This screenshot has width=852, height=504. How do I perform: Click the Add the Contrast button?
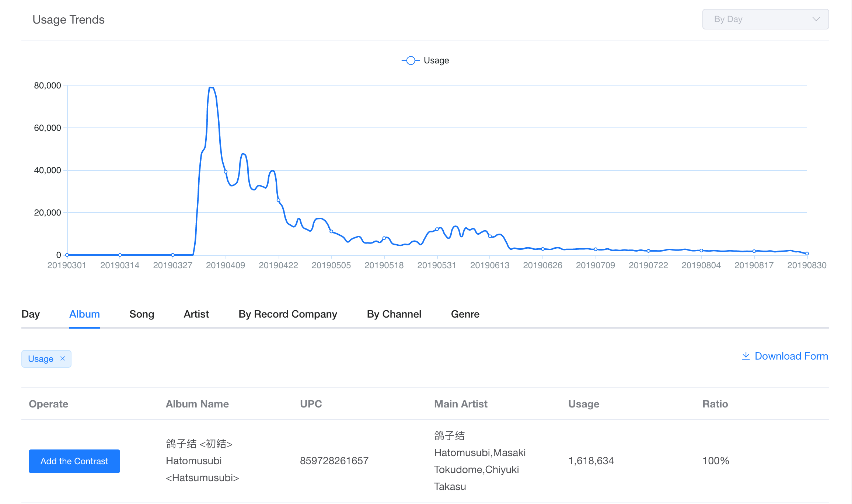pos(74,461)
